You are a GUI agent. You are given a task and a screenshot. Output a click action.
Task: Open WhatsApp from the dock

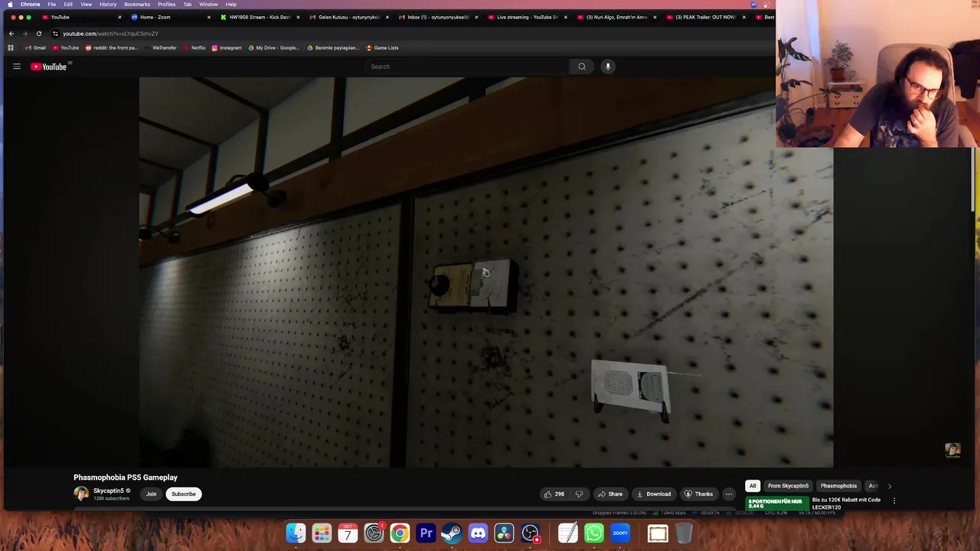tap(594, 533)
